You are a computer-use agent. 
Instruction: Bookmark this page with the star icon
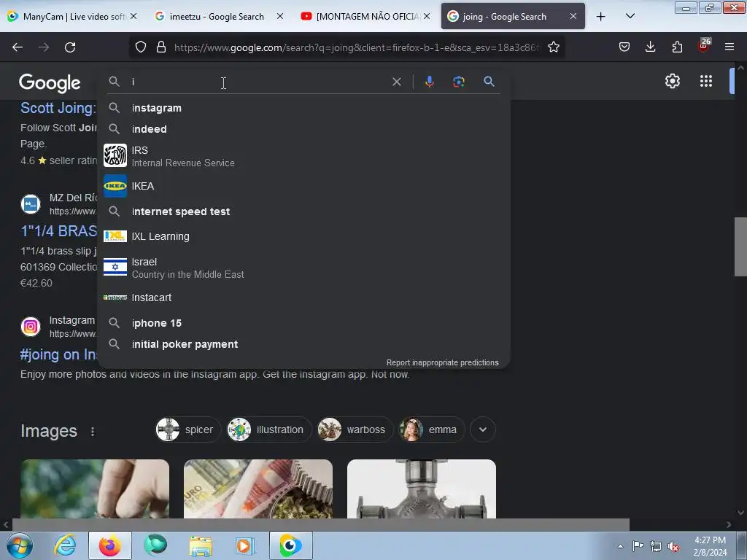point(553,47)
